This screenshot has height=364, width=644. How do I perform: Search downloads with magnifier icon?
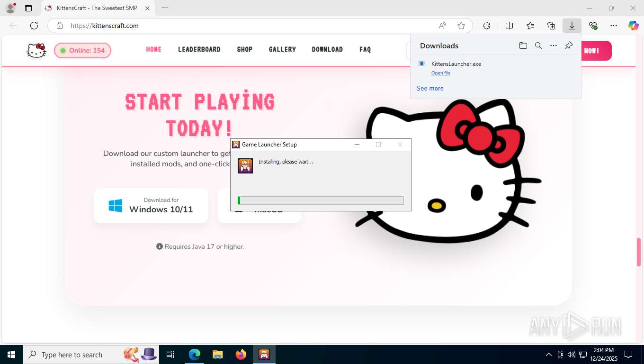(538, 45)
